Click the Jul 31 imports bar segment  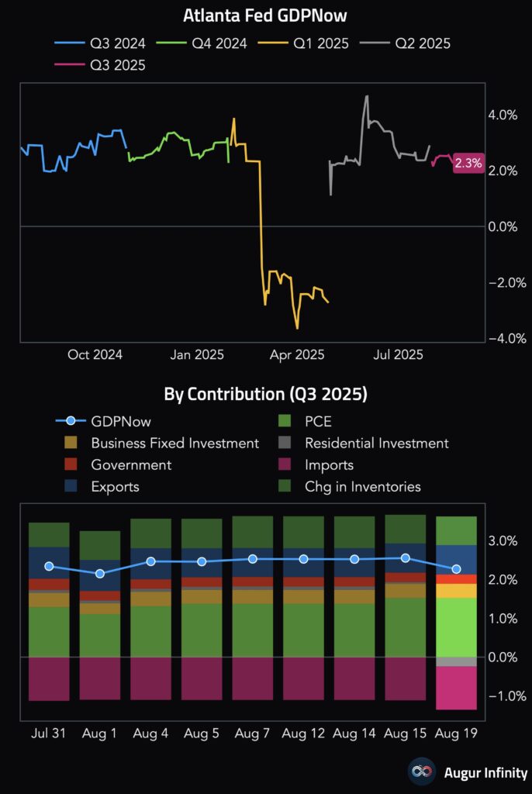click(49, 679)
